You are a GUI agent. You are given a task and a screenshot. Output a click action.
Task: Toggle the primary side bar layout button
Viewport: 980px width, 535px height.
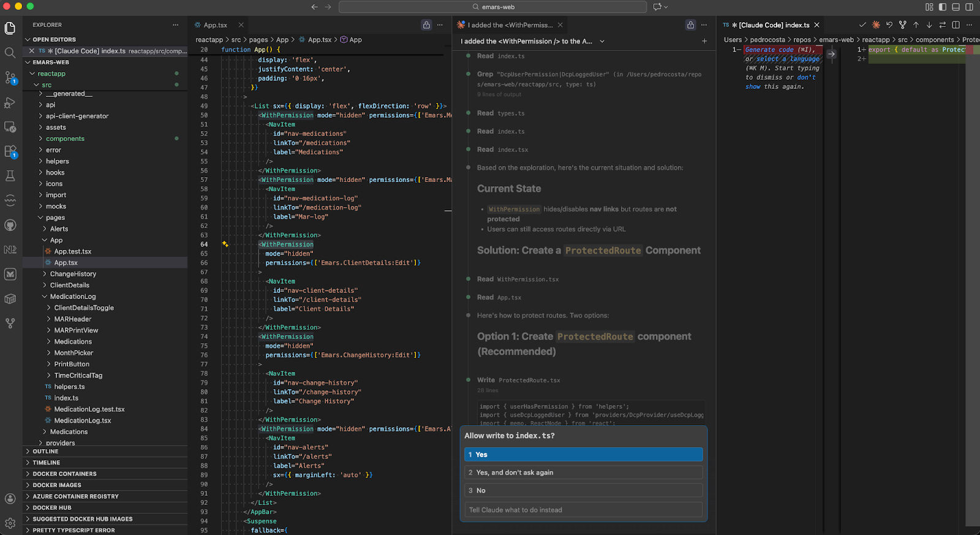(x=942, y=7)
